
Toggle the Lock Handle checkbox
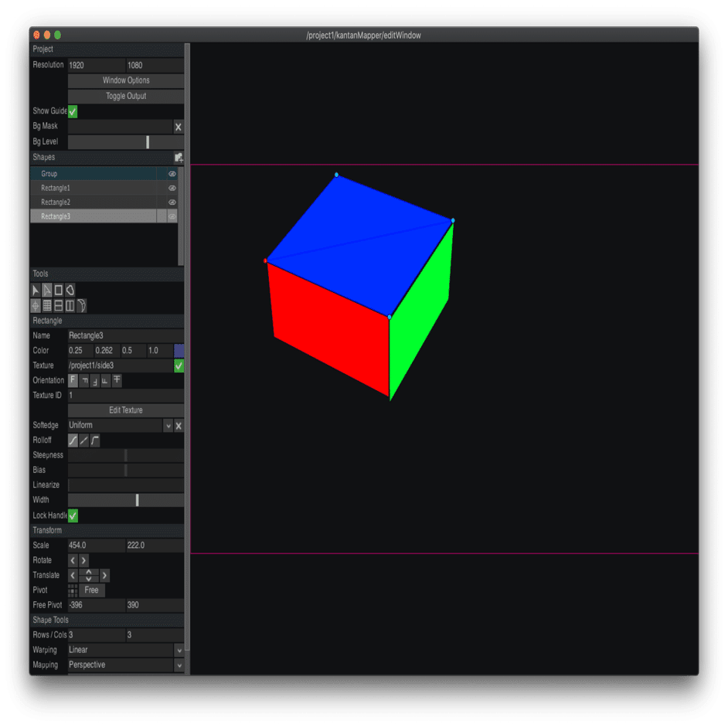tap(73, 515)
